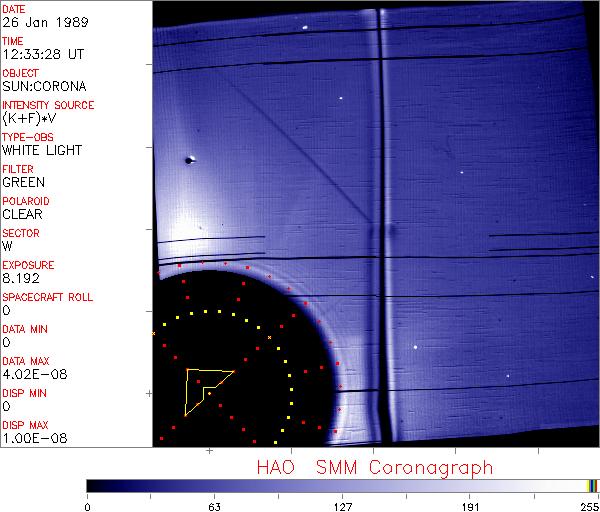The image size is (600, 512).
Task: Select the time value 12:33:28 UT
Action: click(40, 55)
